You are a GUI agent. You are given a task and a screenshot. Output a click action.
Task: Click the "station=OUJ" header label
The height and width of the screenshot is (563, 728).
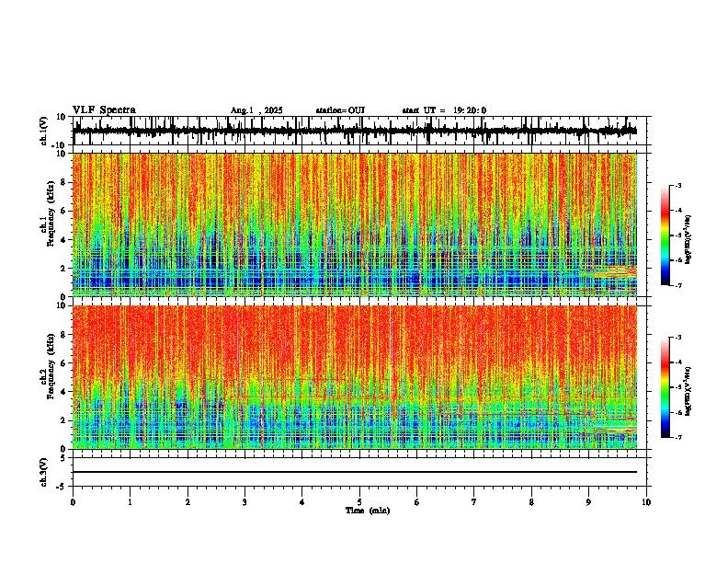(x=340, y=110)
